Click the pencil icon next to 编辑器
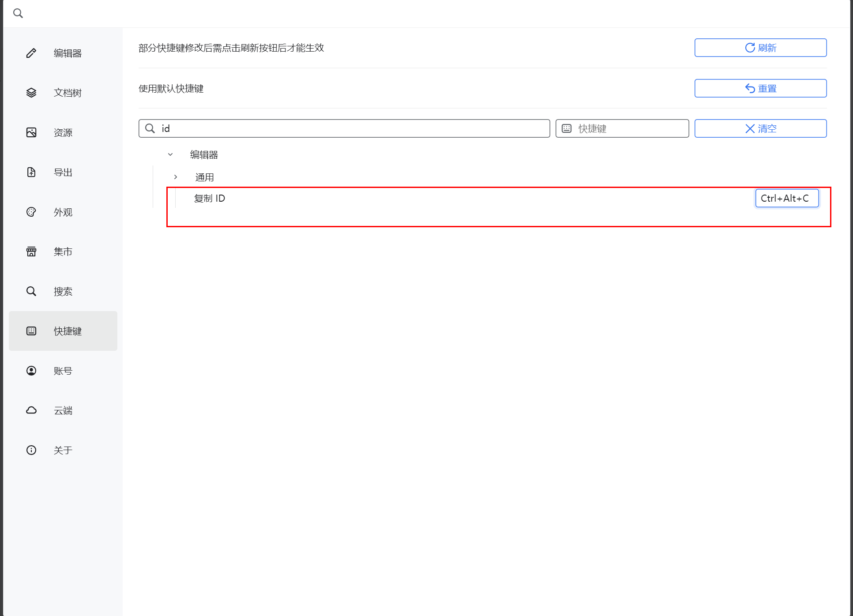Viewport: 853px width, 616px height. click(31, 53)
